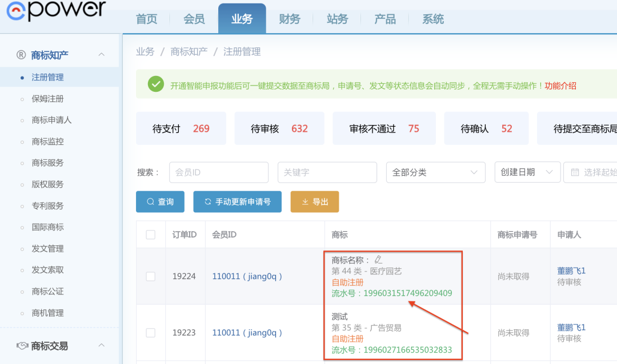The image size is (617, 364).
Task: Click 第 44 类 - 医疗园艺 text
Action: tap(366, 271)
